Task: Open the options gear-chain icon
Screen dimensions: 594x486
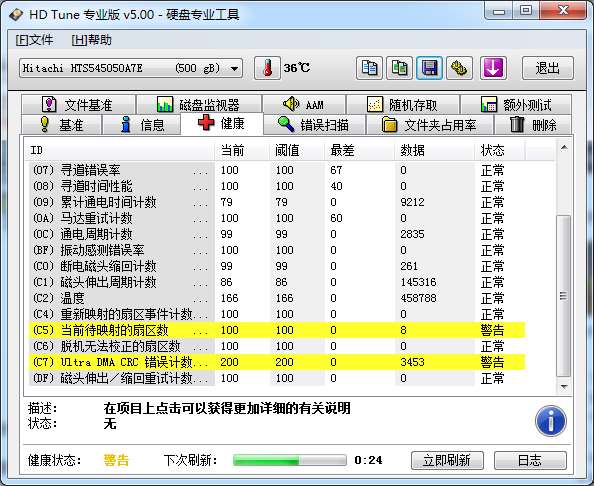Action: pyautogui.click(x=459, y=68)
